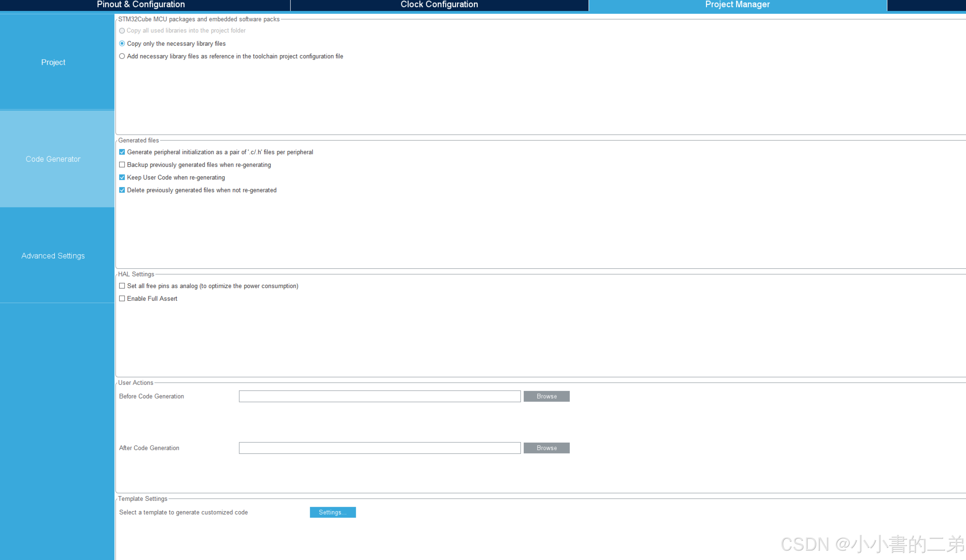Click the Before Code Generation input field

[380, 396]
